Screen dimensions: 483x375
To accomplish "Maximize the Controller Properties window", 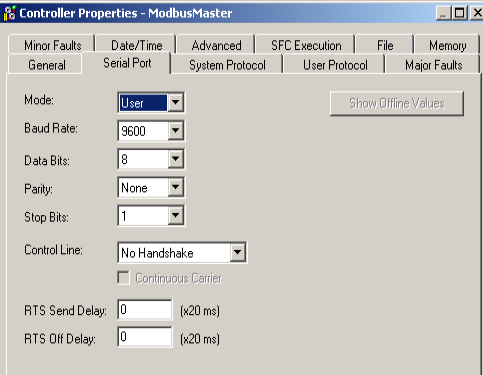I will tap(460, 13).
